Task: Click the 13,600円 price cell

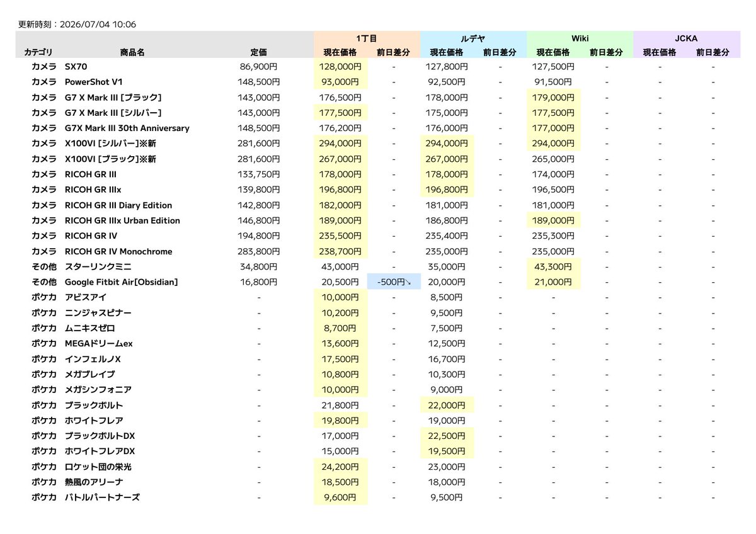Action: click(340, 344)
